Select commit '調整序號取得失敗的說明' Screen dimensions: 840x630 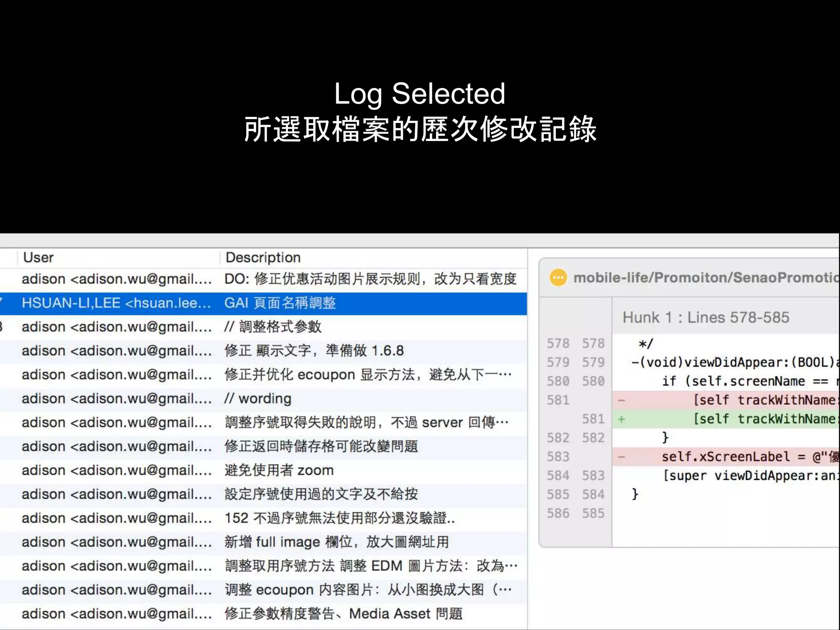pyautogui.click(x=263, y=422)
